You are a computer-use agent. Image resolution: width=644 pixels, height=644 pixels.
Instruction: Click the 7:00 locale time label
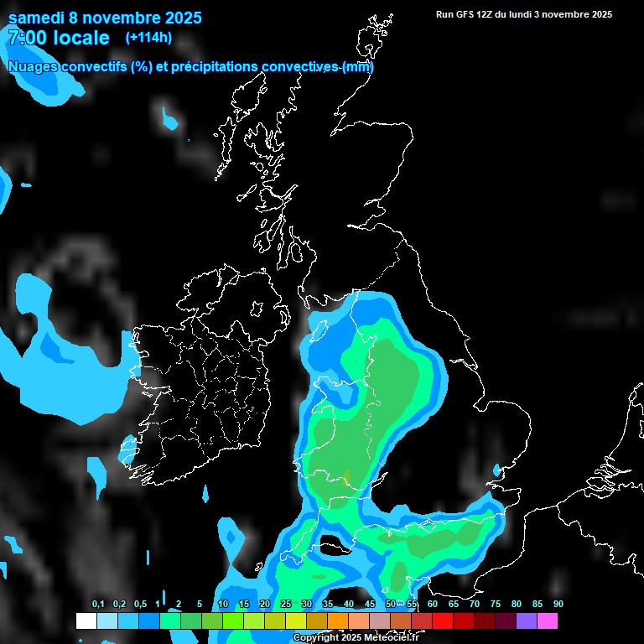59,38
